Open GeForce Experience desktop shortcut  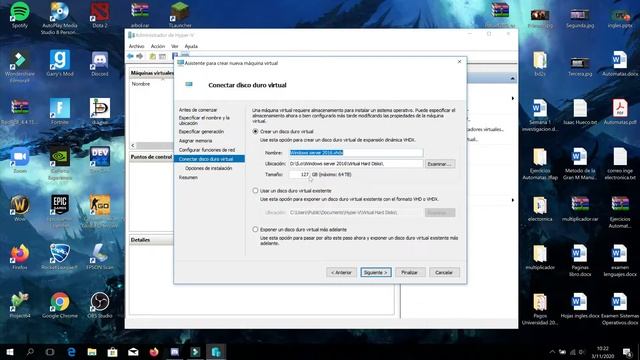(x=60, y=163)
